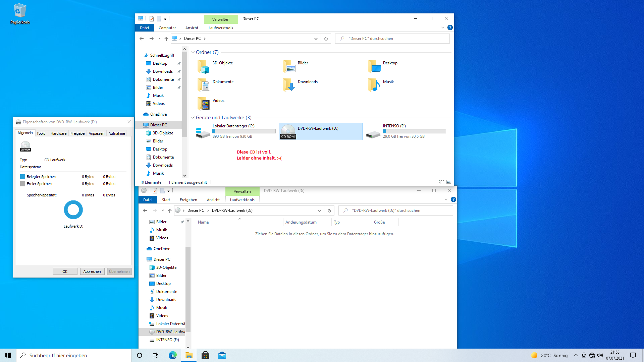644x362 pixels.
Task: Sort files by Änderungsdatum column
Action: click(301, 222)
